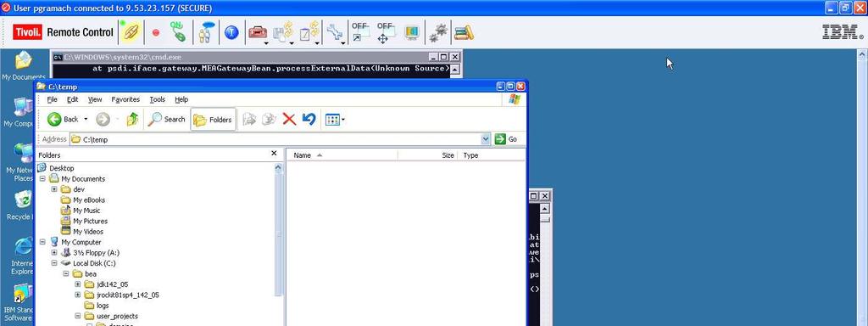Open the help books icon

point(464,33)
